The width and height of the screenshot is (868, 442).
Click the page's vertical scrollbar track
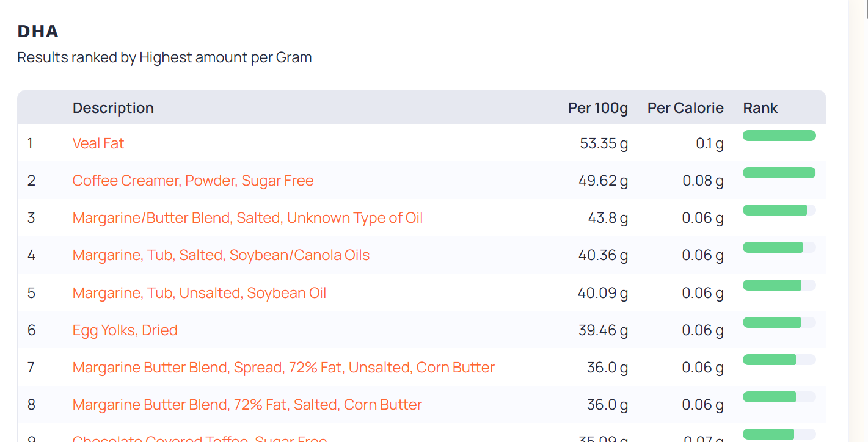click(858, 221)
